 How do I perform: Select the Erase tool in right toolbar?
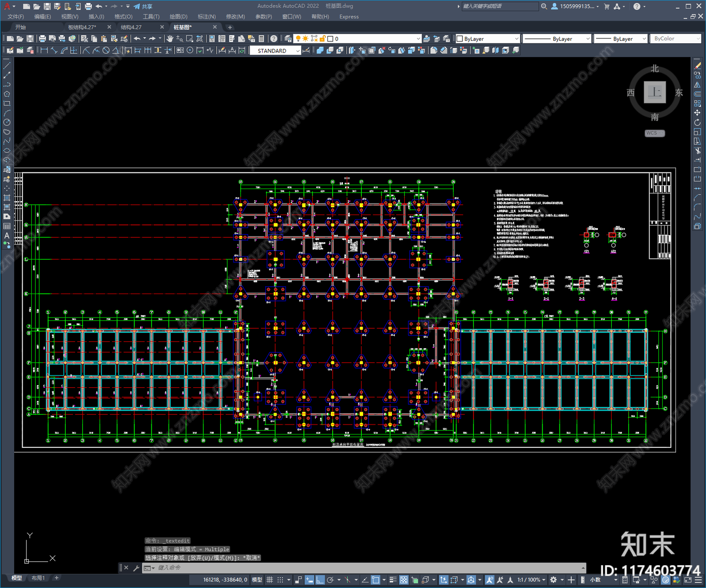[x=697, y=65]
